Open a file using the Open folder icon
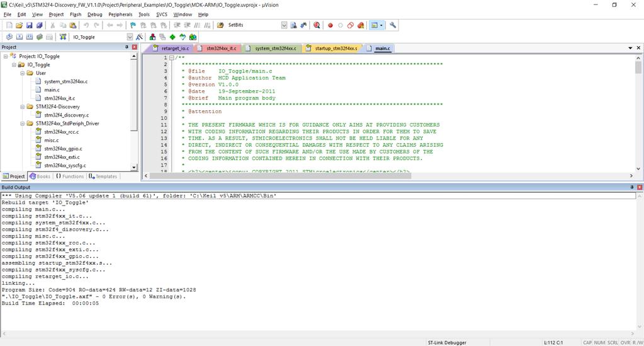This screenshot has height=346, width=644. [x=20, y=25]
